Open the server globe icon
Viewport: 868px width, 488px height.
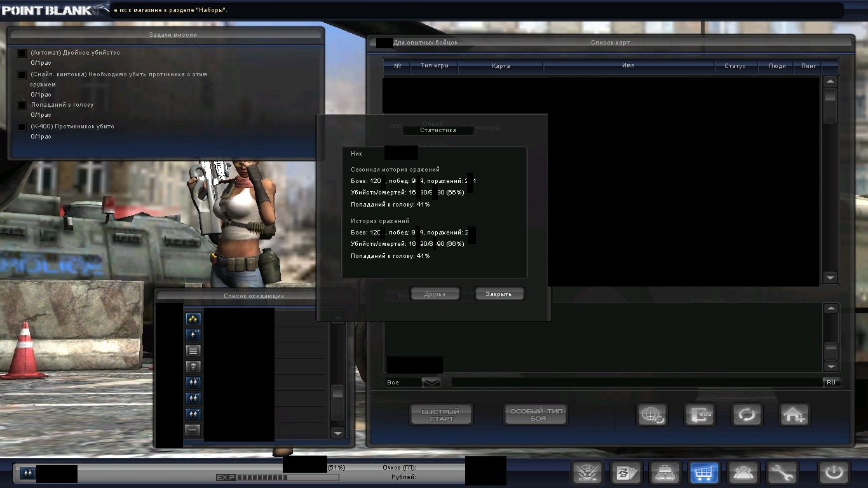(x=653, y=415)
